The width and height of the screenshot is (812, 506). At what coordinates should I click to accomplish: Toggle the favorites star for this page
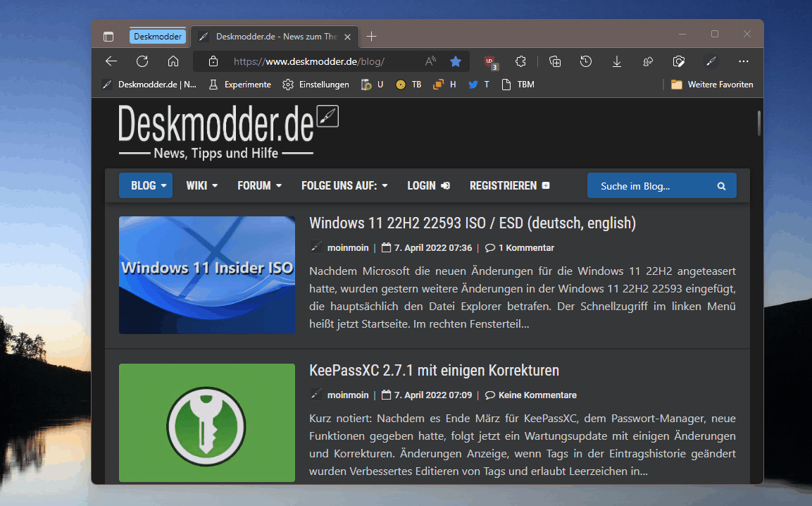pos(455,61)
